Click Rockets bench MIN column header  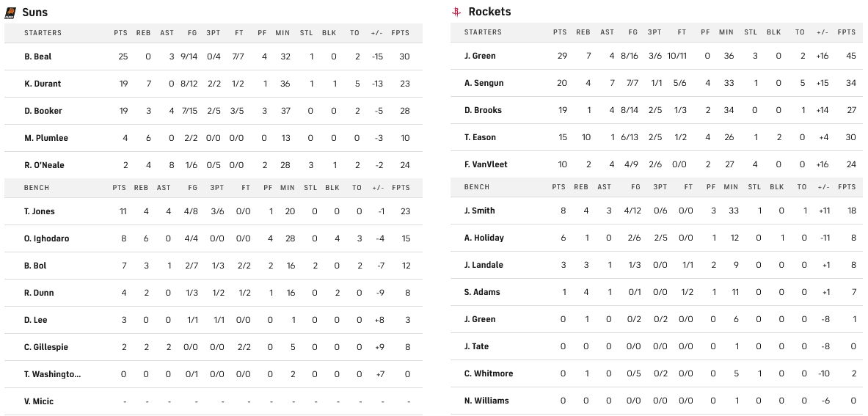pos(730,187)
